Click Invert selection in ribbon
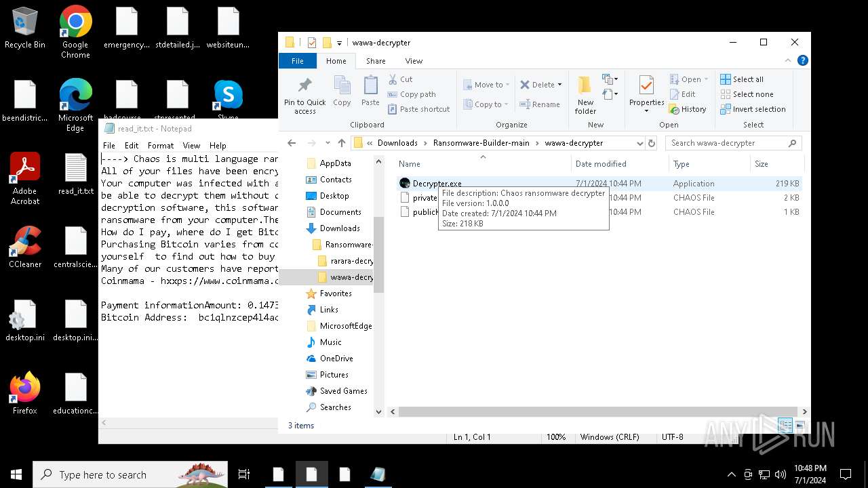The height and width of the screenshot is (488, 868). coord(753,109)
